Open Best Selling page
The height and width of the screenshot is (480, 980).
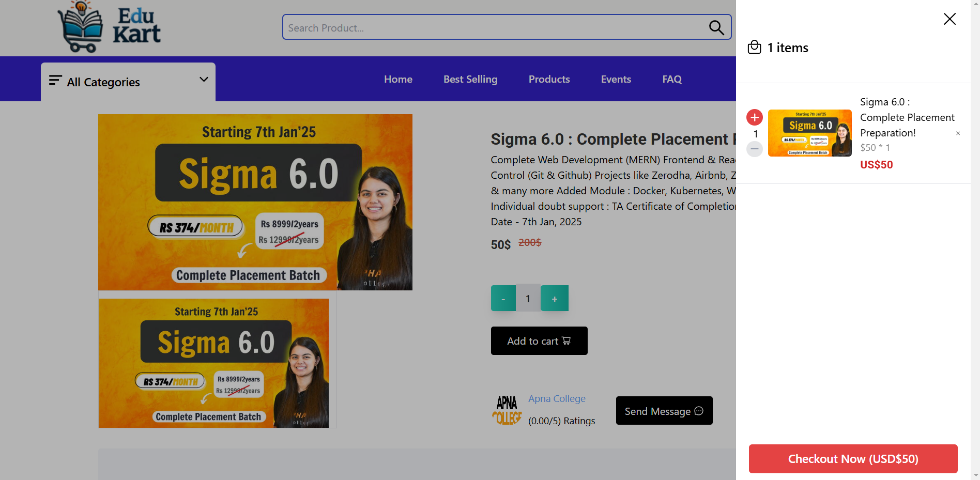point(470,79)
